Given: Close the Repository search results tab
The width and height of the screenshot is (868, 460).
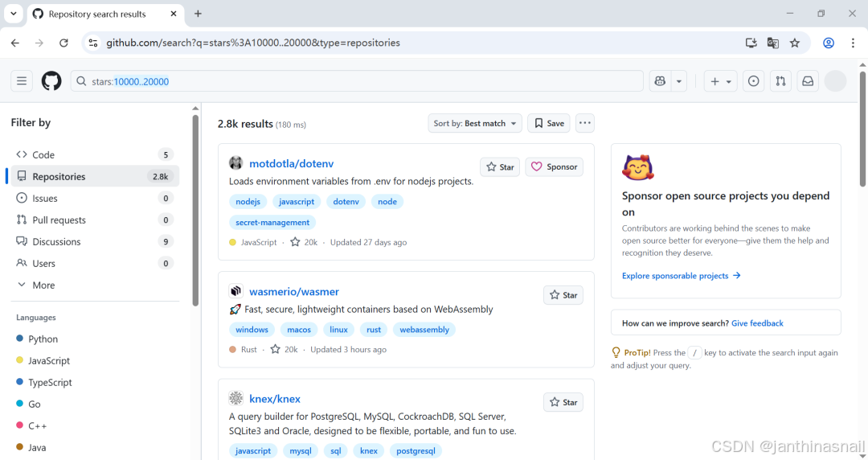Looking at the screenshot, I should coord(174,14).
